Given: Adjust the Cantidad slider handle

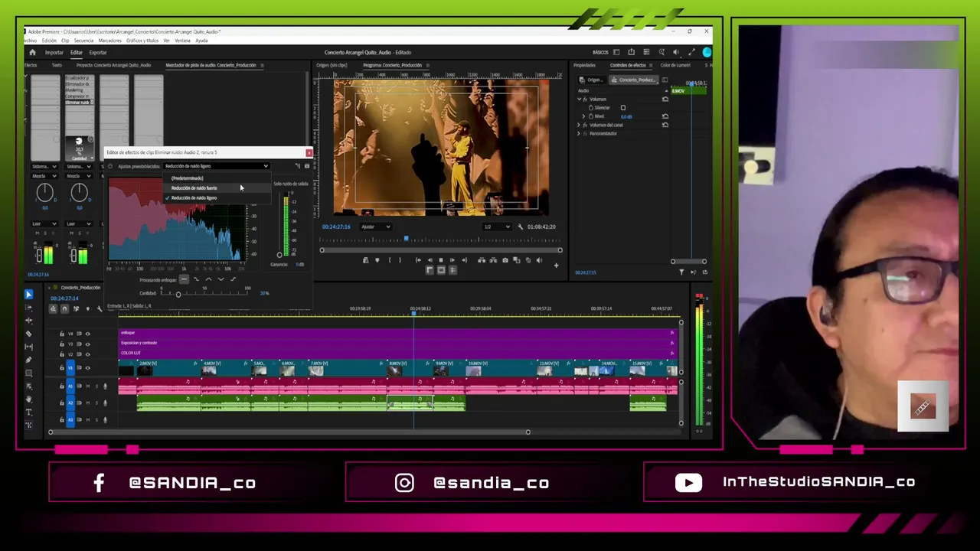Looking at the screenshot, I should click(178, 294).
